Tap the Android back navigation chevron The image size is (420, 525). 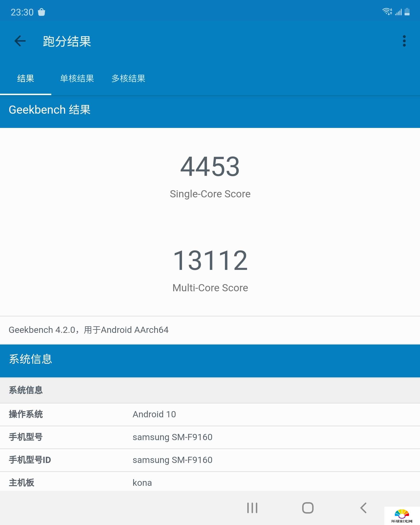point(363,508)
